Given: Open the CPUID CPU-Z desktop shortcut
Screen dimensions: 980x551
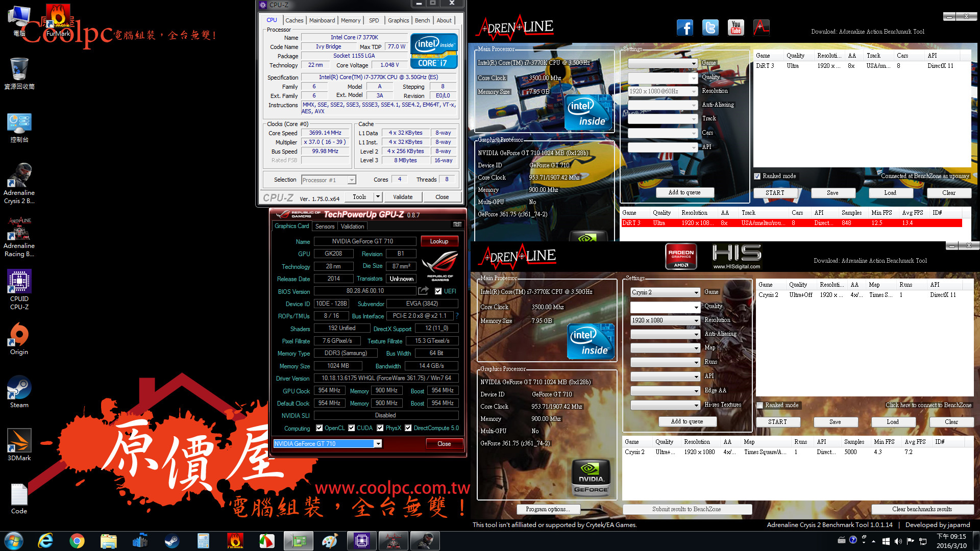Looking at the screenshot, I should (19, 290).
